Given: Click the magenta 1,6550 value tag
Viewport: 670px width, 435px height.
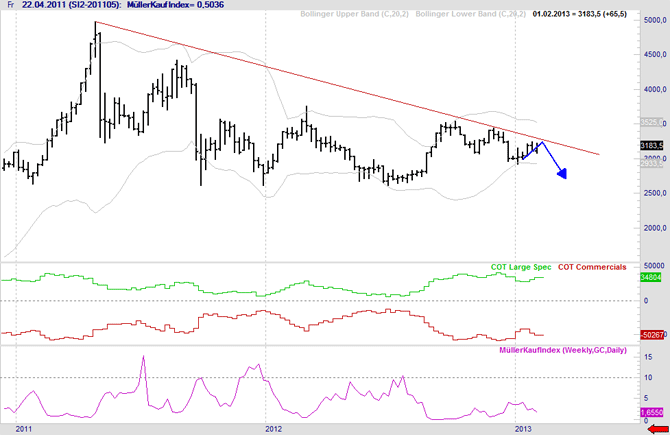Looking at the screenshot, I should (652, 411).
